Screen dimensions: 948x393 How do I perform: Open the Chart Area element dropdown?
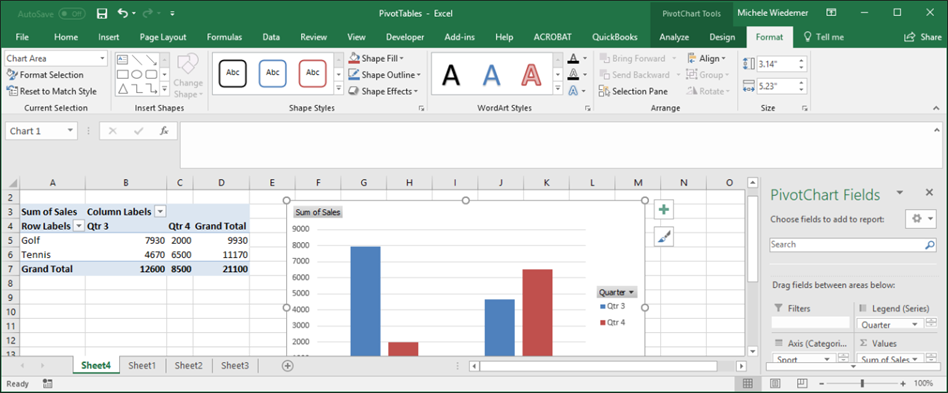[x=102, y=59]
